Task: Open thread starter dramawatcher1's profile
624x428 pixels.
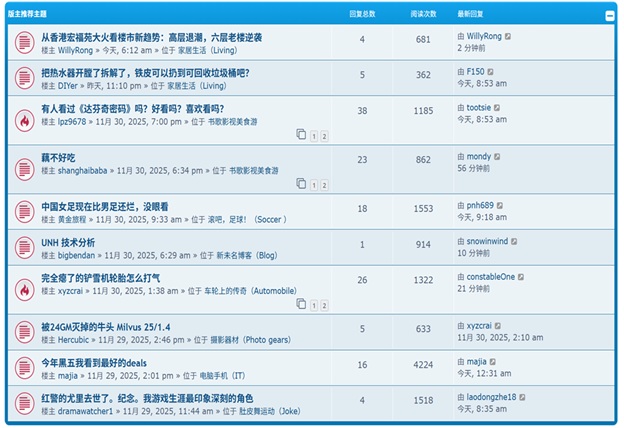Action: 86,411
